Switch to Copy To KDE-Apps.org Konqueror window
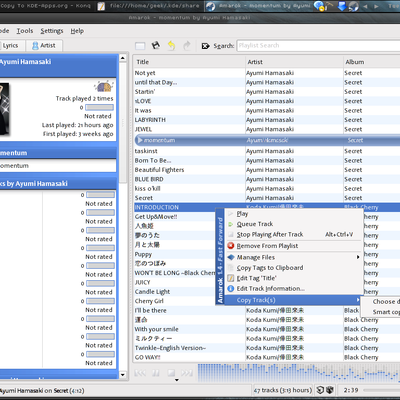 (x=47, y=6)
